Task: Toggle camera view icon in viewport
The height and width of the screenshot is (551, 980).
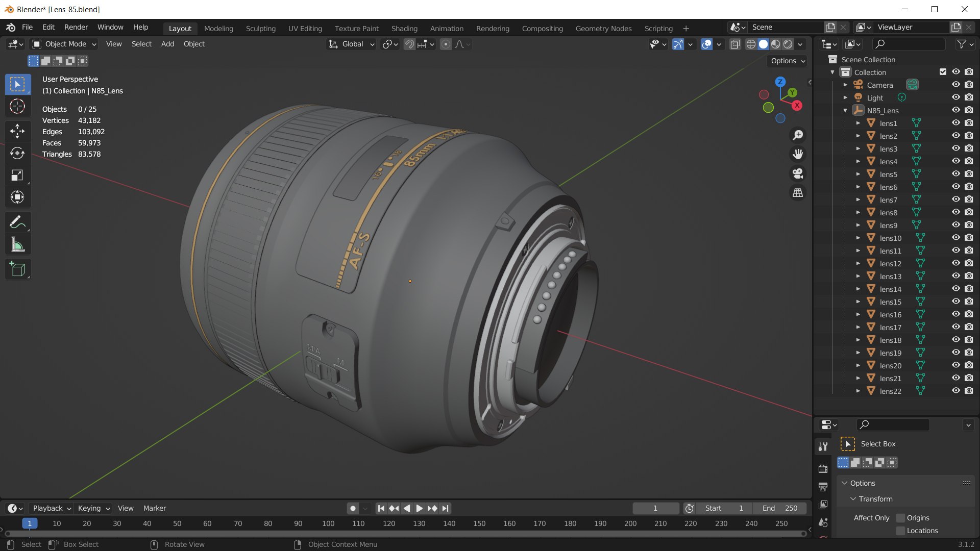Action: pyautogui.click(x=797, y=173)
